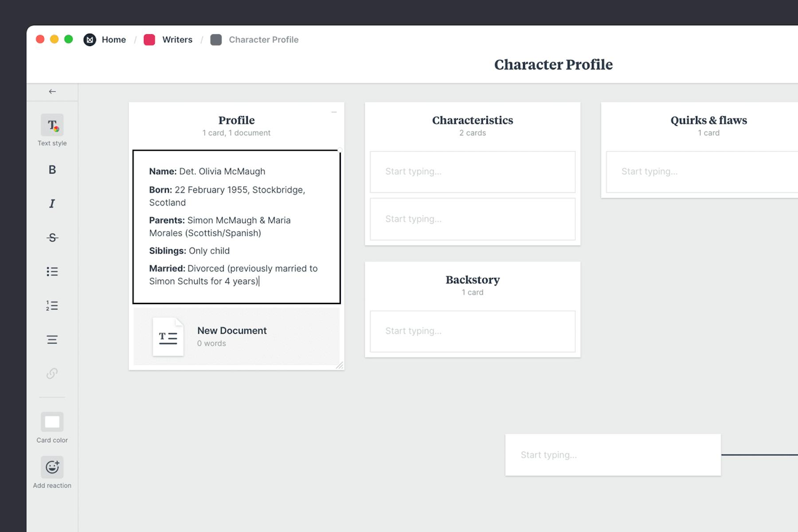
Task: Navigate to Home via breadcrumb
Action: 114,39
